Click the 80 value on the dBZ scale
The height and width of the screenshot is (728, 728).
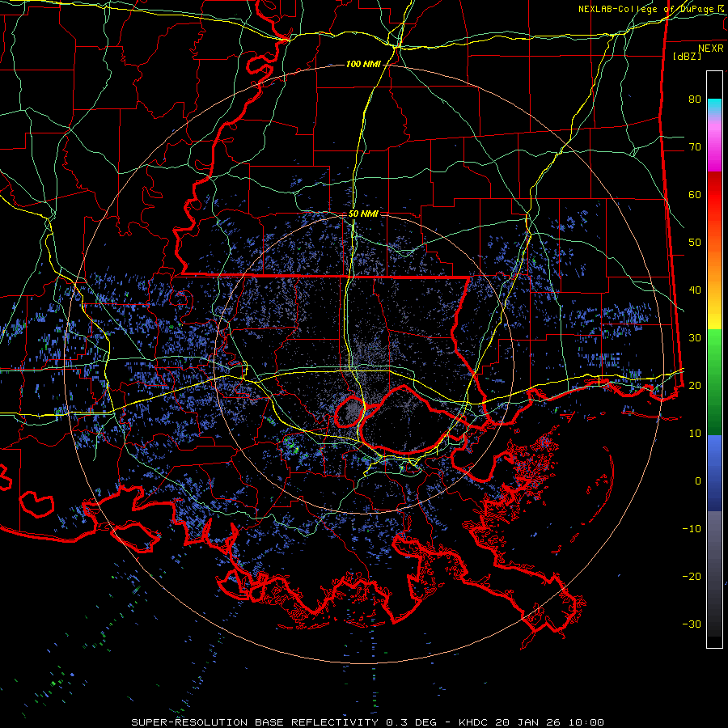click(695, 99)
